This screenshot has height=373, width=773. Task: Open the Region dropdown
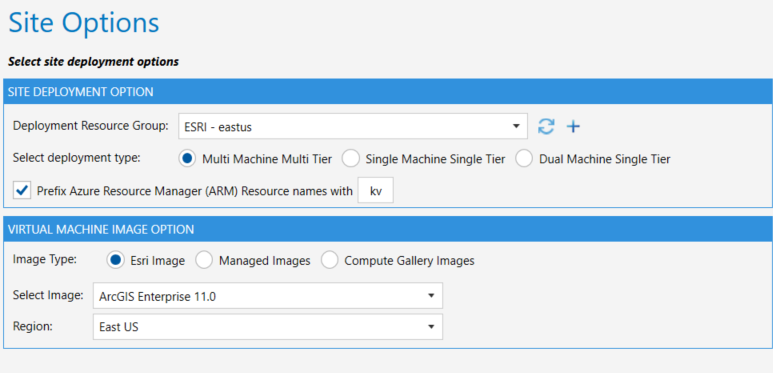(268, 327)
